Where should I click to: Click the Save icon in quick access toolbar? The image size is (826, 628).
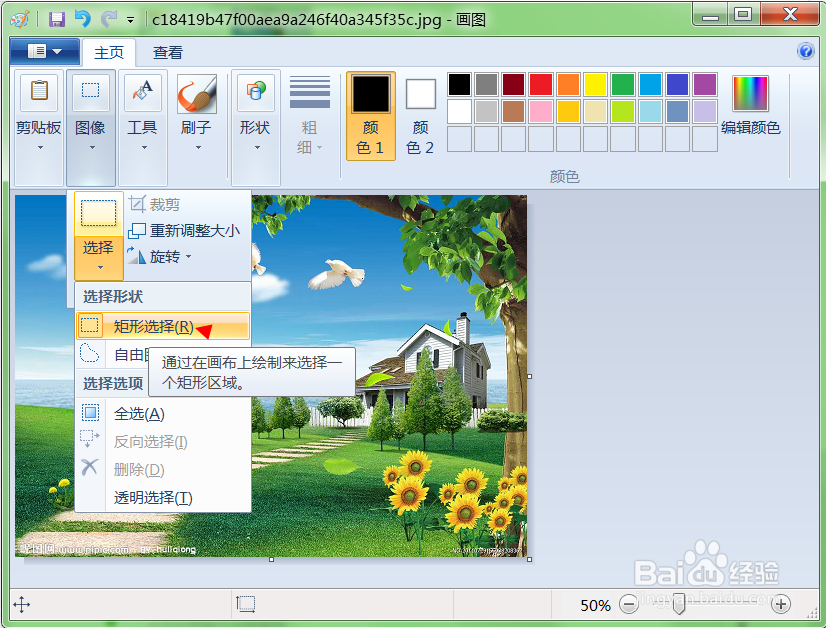pyautogui.click(x=57, y=19)
